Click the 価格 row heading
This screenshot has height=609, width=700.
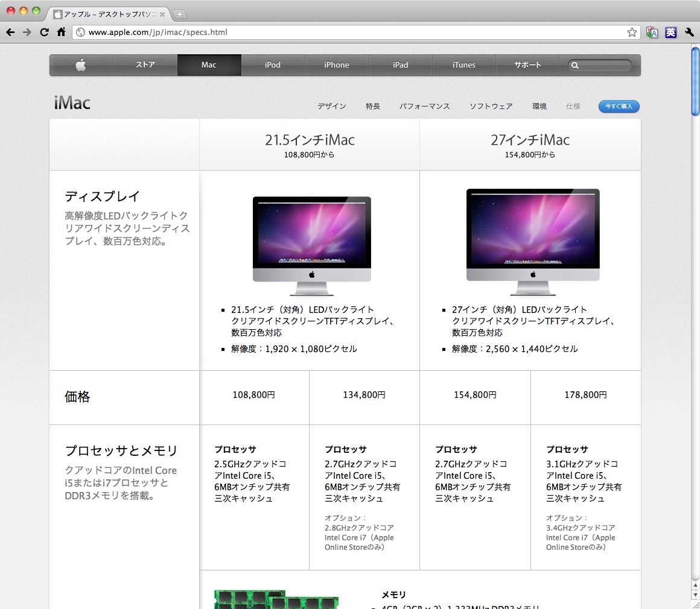click(78, 397)
